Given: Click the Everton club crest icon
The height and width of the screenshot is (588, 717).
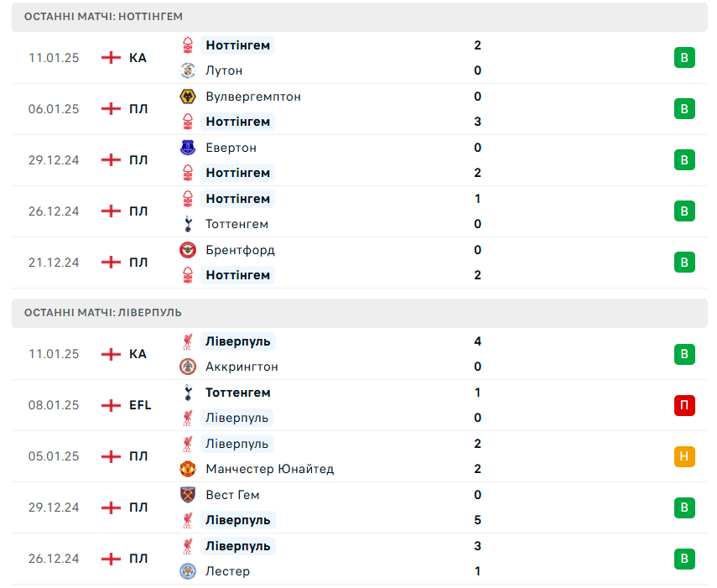Looking at the screenshot, I should pyautogui.click(x=188, y=148).
